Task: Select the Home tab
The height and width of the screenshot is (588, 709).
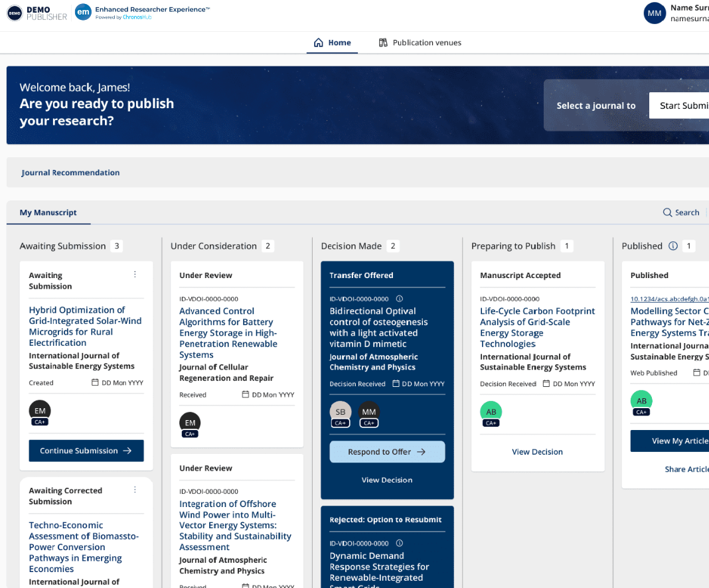Action: (333, 42)
